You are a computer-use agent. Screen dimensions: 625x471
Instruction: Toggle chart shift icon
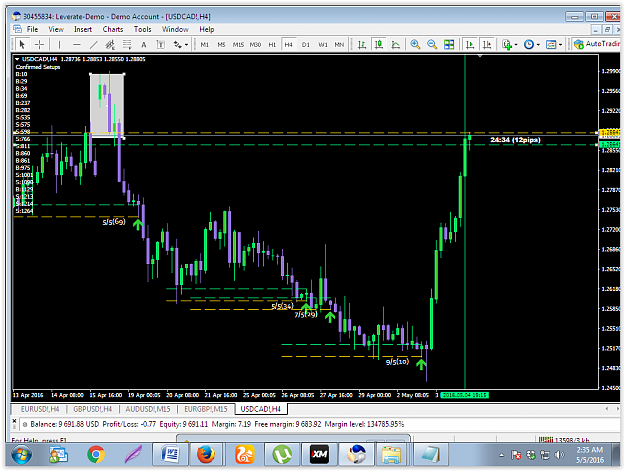pos(487,44)
